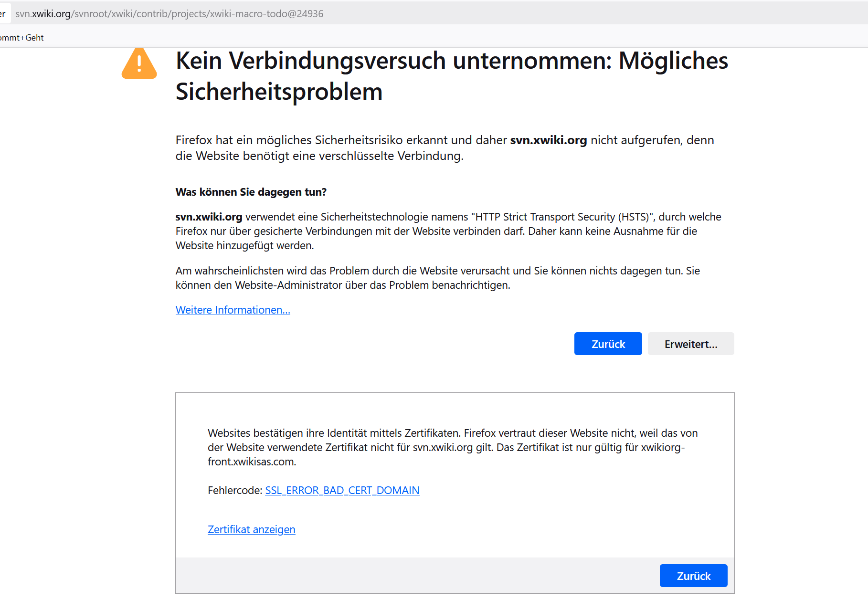Image resolution: width=868 pixels, height=610 pixels.
Task: Click the "Fehlercode:" label text
Action: point(234,490)
